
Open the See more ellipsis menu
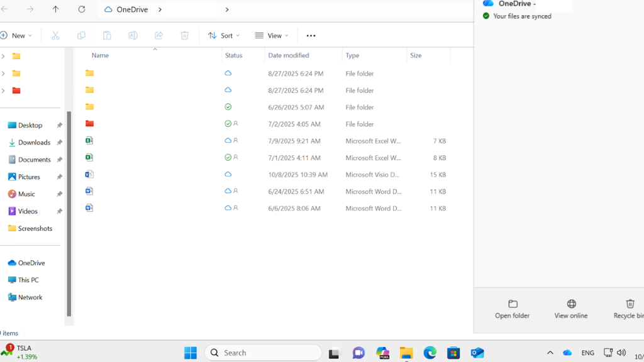point(311,36)
